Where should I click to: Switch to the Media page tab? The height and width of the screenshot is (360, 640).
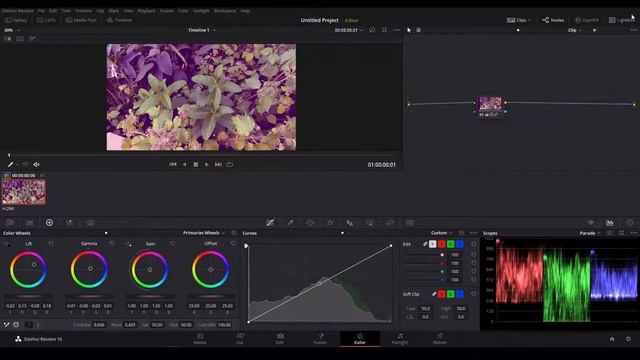[200, 339]
